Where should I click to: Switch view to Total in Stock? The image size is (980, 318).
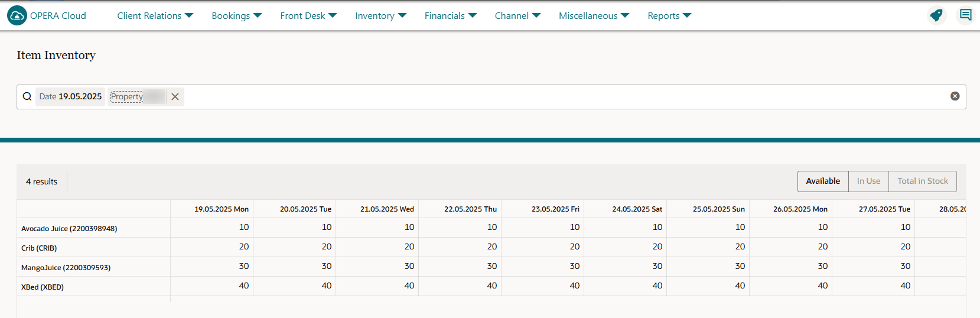922,181
